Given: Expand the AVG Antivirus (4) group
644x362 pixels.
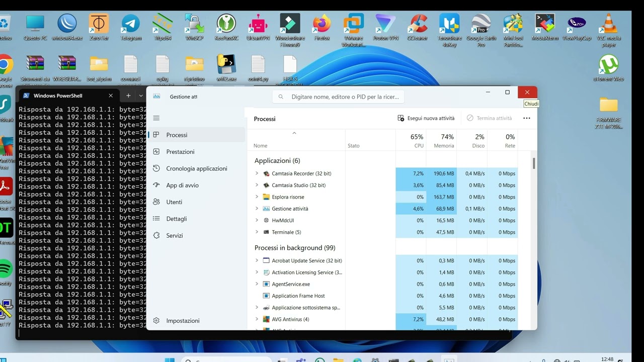Looking at the screenshot, I should [257, 319].
